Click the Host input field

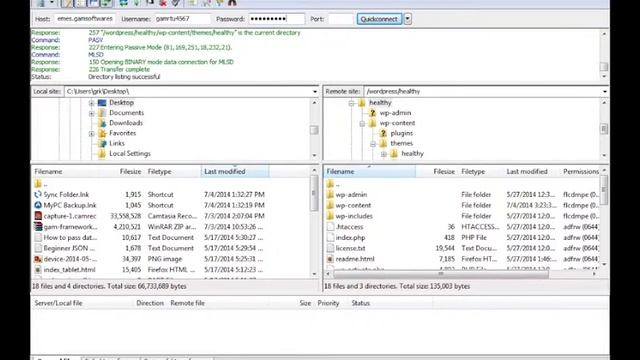(85, 19)
